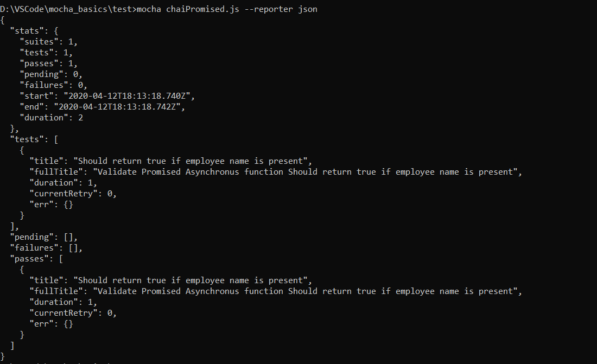The image size is (597, 364).
Task: Click the D:\VSCode\mocha_basics\test prompt path
Action: click(x=67, y=9)
